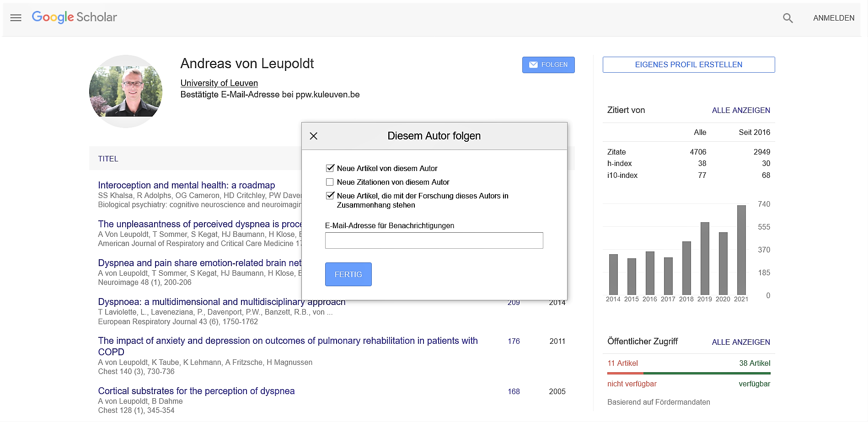Click the FOLGEN button with envelope

[548, 65]
